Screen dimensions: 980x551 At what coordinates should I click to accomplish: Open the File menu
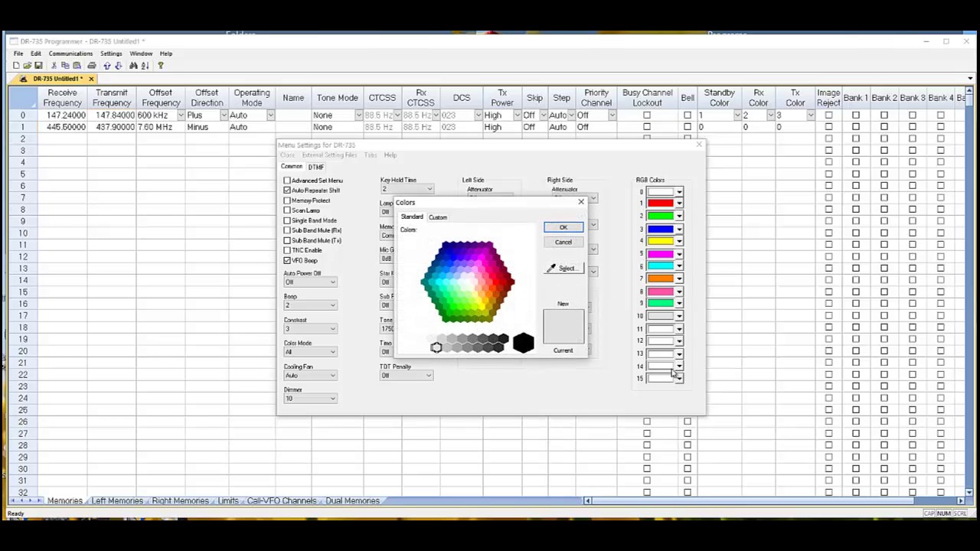[18, 54]
